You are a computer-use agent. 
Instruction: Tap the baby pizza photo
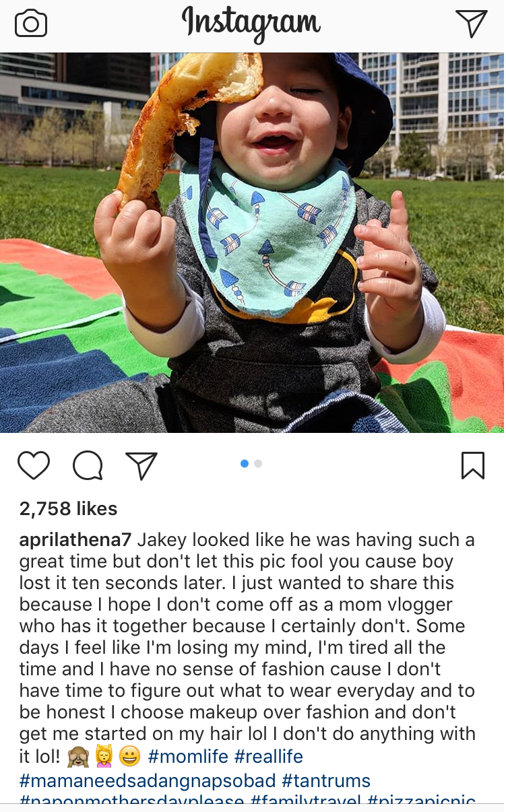(x=253, y=242)
